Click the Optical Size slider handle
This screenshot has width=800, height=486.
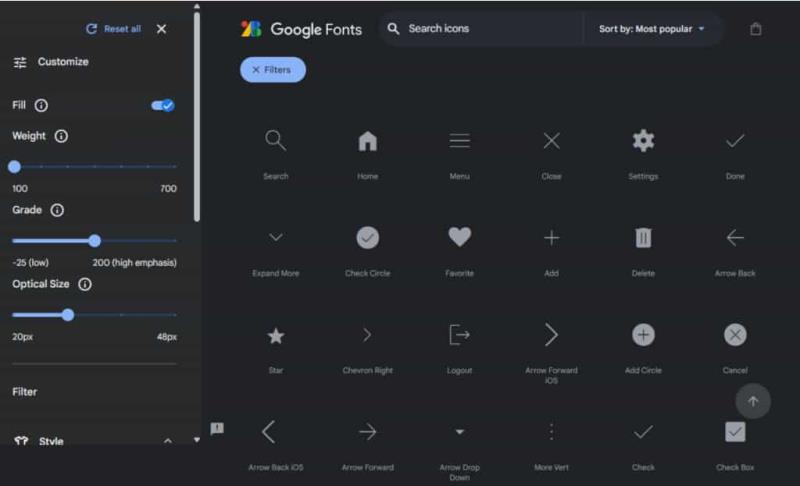tap(68, 315)
